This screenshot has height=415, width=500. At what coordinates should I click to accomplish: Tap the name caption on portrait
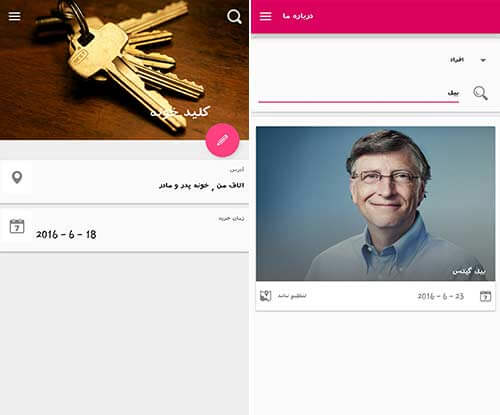[469, 271]
